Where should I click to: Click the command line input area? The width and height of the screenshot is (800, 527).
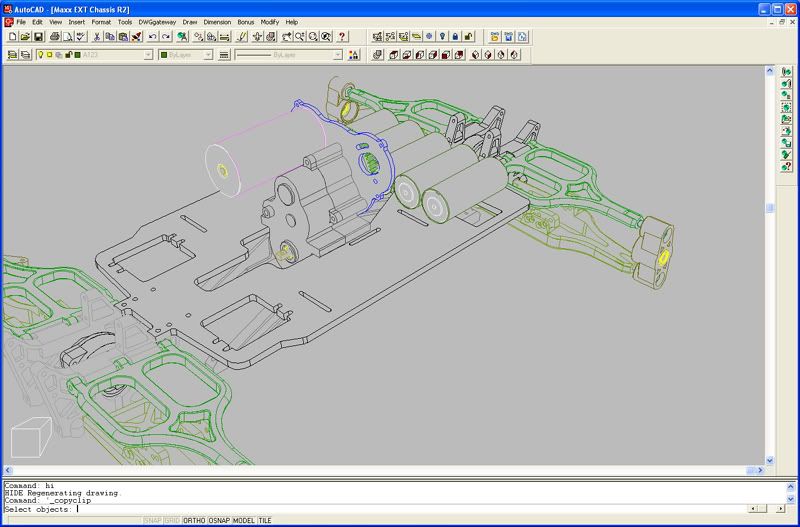400,509
